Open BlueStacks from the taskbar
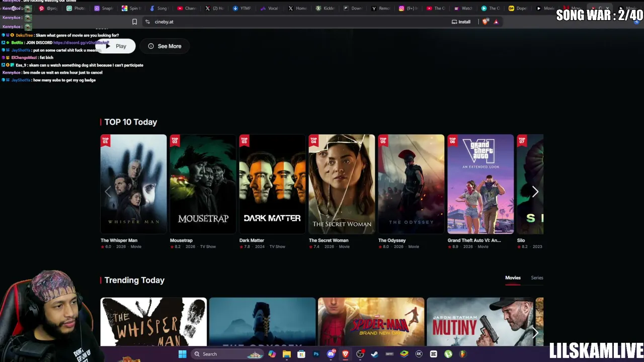 404,354
